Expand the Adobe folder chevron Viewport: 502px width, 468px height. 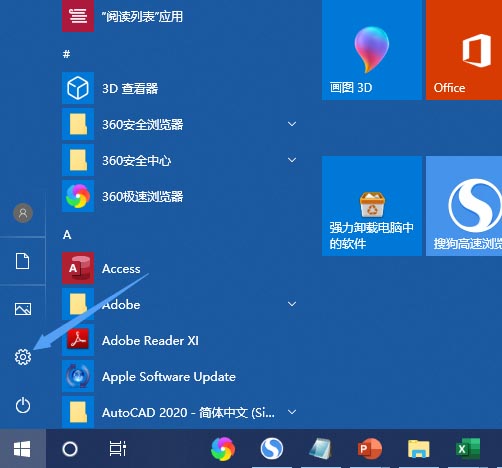coord(292,304)
